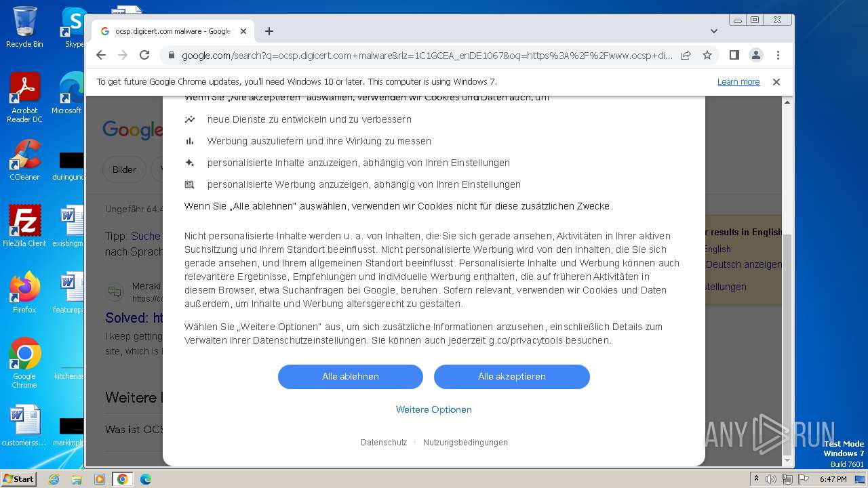Open Microsoft Edge desktop shortcut
Image resolution: width=868 pixels, height=488 pixels.
(68, 94)
